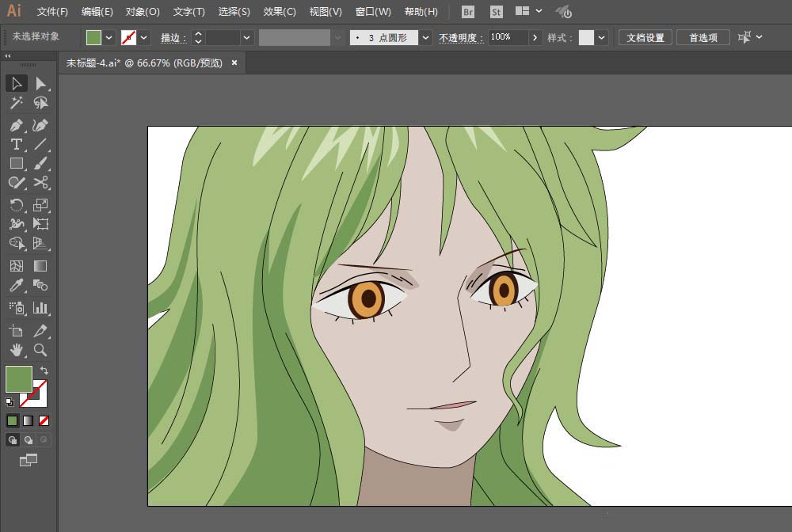Viewport: 792px width, 532px height.
Task: Open the 效果(C) menu
Action: click(280, 12)
